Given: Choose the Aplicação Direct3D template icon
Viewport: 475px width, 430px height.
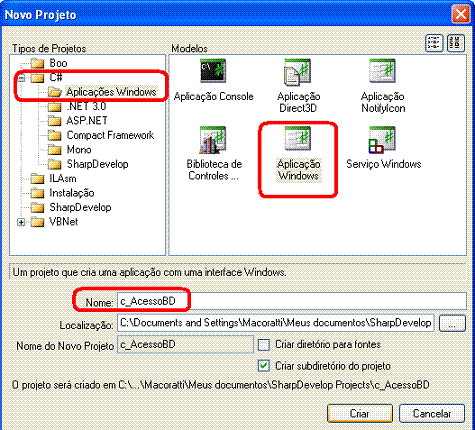Looking at the screenshot, I should (297, 72).
